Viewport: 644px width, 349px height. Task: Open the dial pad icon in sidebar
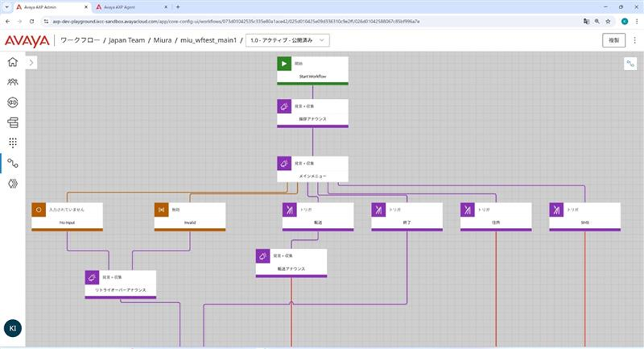coord(13,142)
